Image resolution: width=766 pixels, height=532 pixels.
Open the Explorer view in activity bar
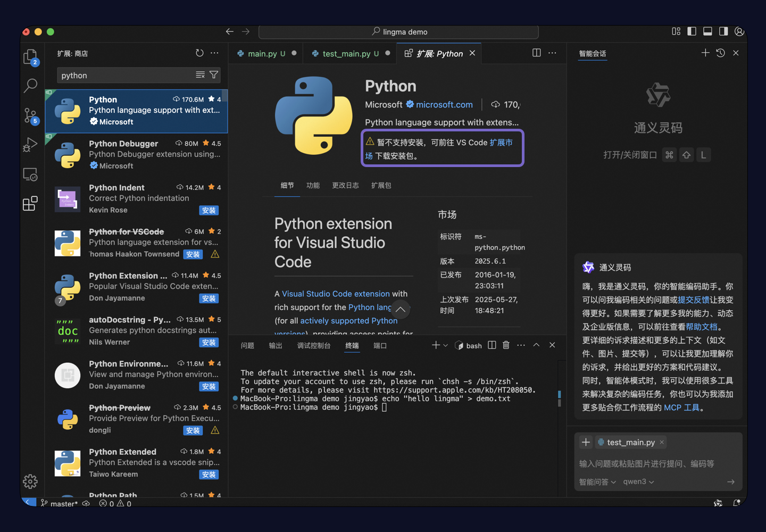(x=30, y=56)
